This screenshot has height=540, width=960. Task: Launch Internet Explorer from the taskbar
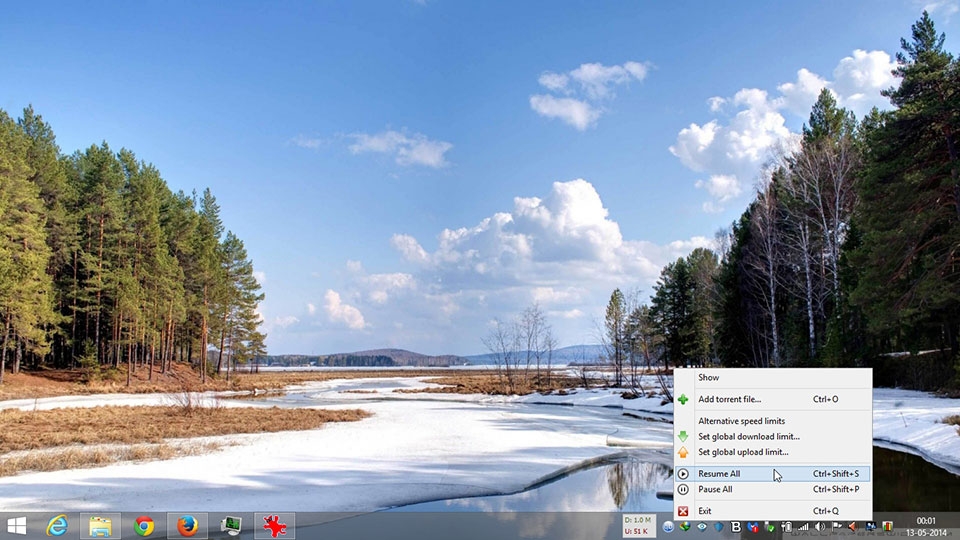(57, 526)
